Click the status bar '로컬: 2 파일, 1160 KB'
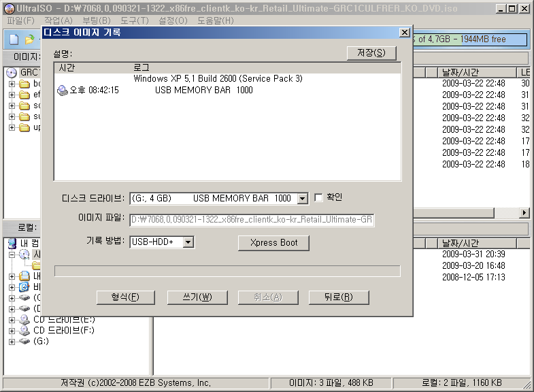 point(462,383)
